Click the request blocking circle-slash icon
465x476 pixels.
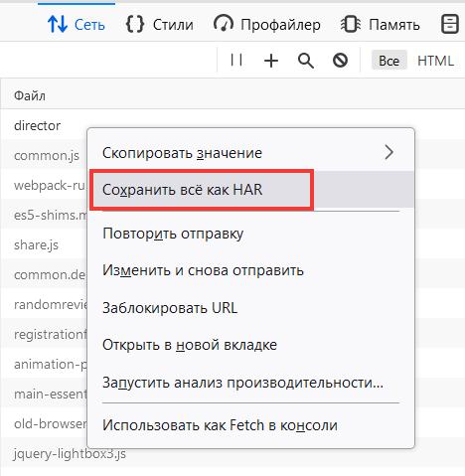coord(340,61)
